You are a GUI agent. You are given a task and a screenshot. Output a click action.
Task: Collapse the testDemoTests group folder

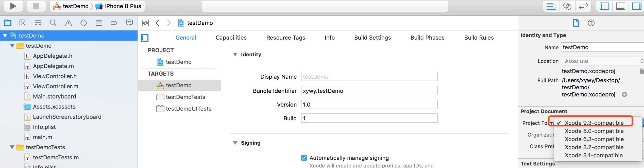(12, 147)
